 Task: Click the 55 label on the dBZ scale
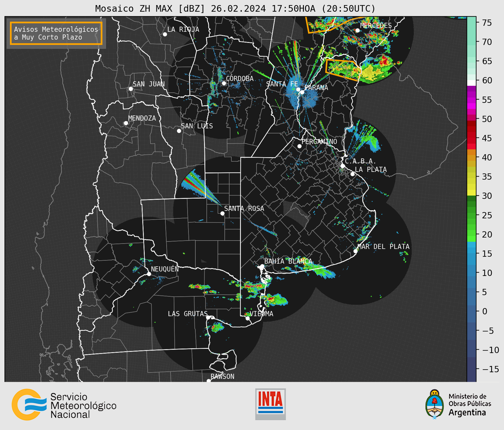click(x=487, y=100)
